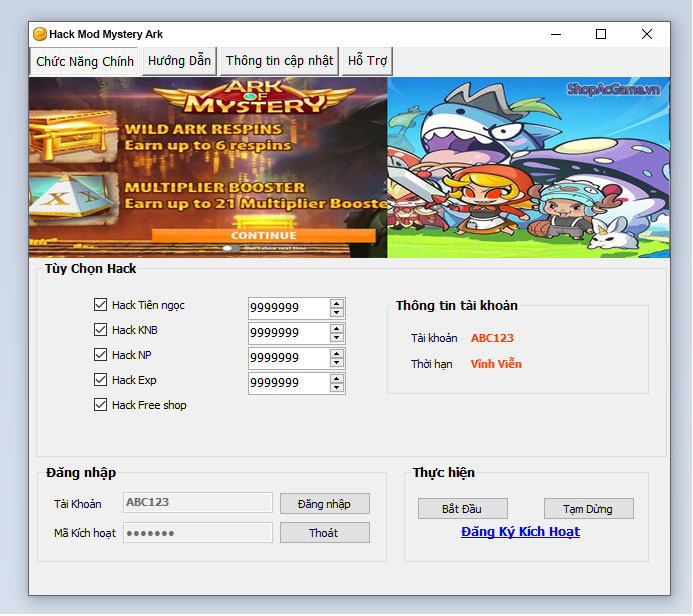The image size is (693, 616).
Task: Increase the Hack Exp value with the up arrow
Action: tap(337, 379)
